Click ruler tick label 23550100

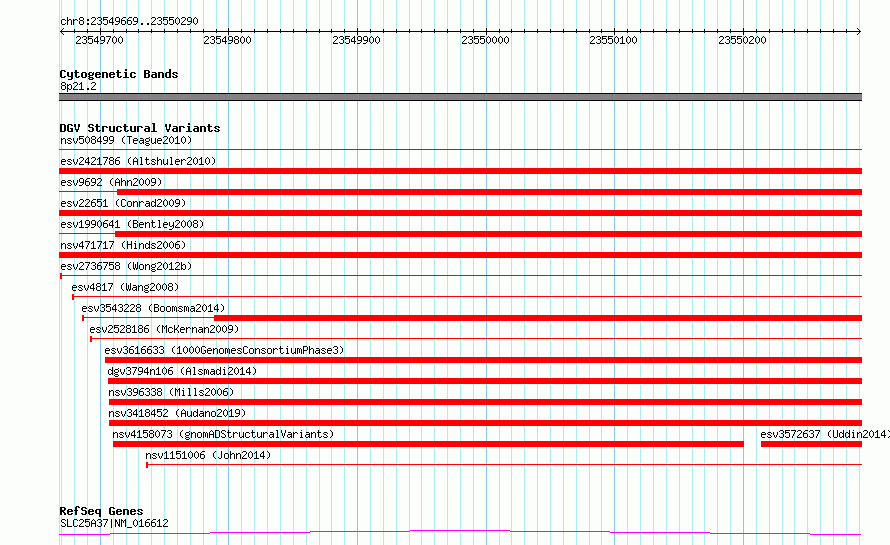point(614,40)
